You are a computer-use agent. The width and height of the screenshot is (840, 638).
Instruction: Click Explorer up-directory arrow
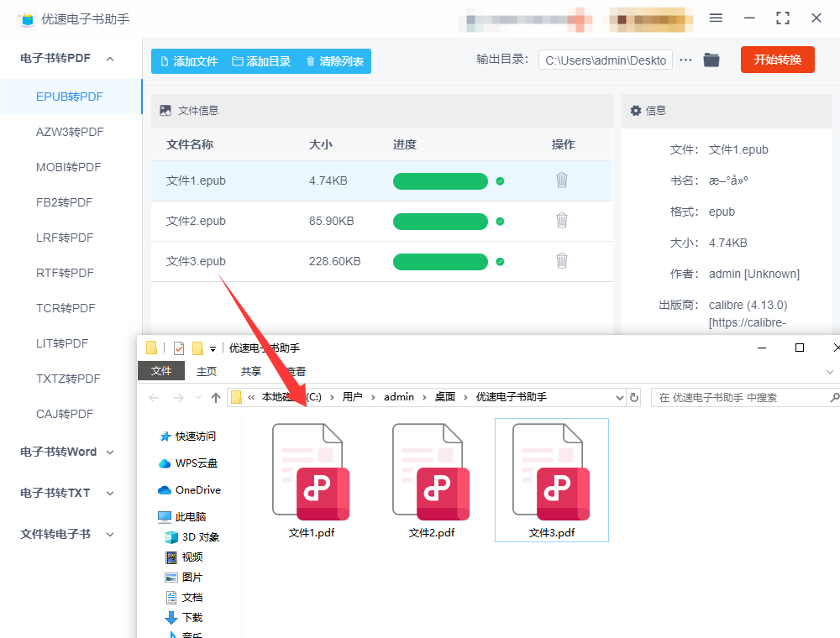click(216, 398)
